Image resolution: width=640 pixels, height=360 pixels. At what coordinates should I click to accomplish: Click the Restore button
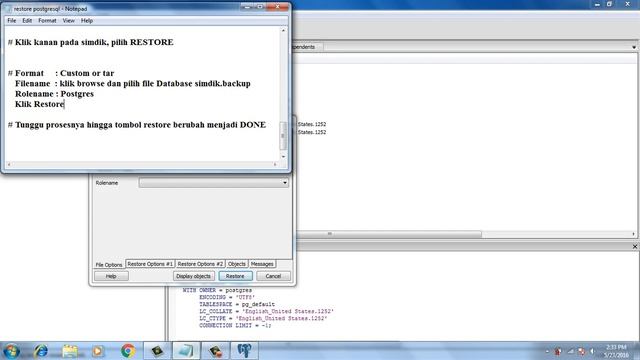pyautogui.click(x=235, y=276)
